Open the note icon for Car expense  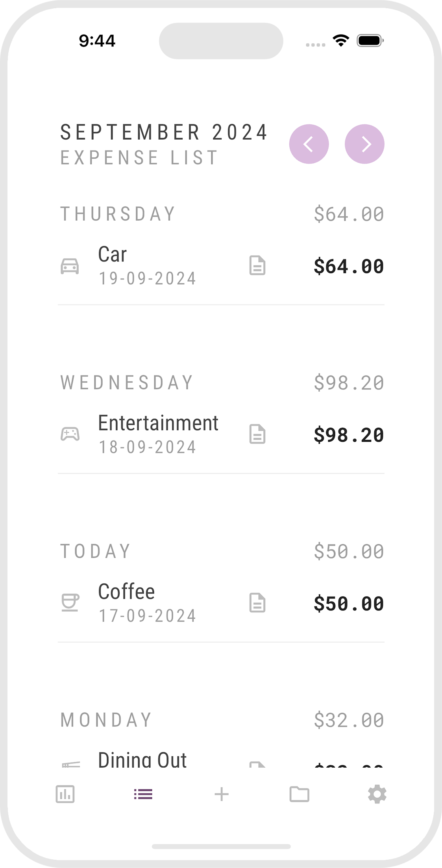(257, 265)
